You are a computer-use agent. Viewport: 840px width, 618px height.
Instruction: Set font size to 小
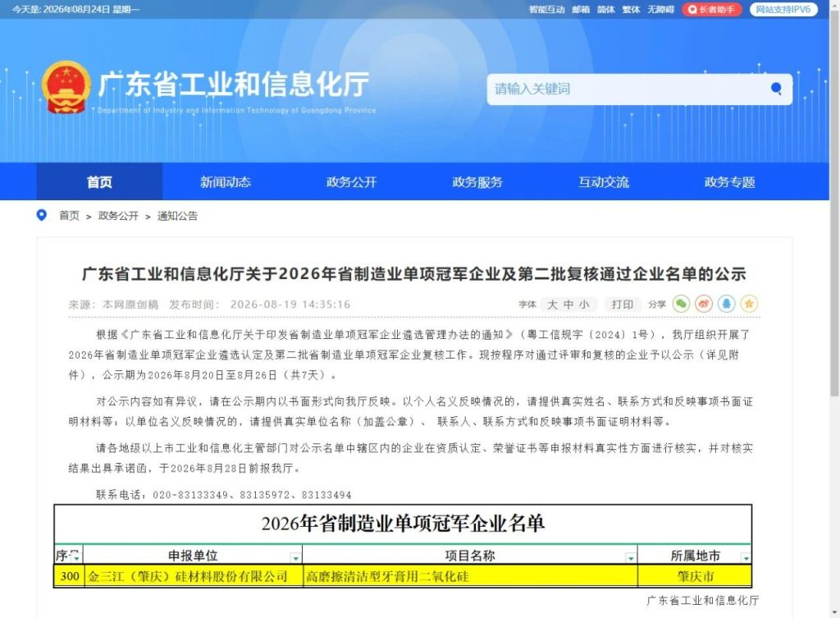(x=584, y=304)
